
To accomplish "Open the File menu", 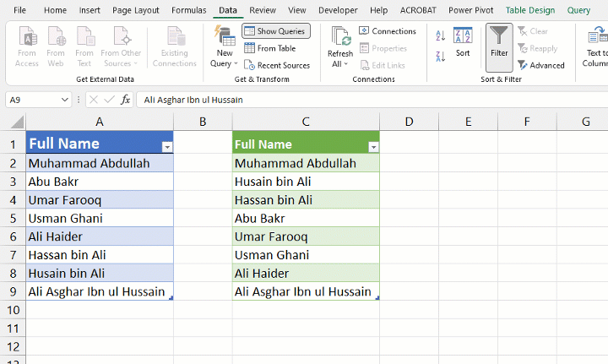I will pyautogui.click(x=19, y=10).
